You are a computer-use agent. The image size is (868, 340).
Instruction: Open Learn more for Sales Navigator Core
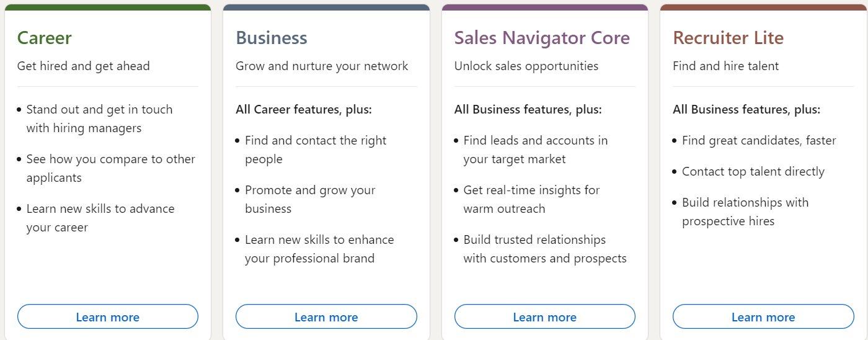544,317
